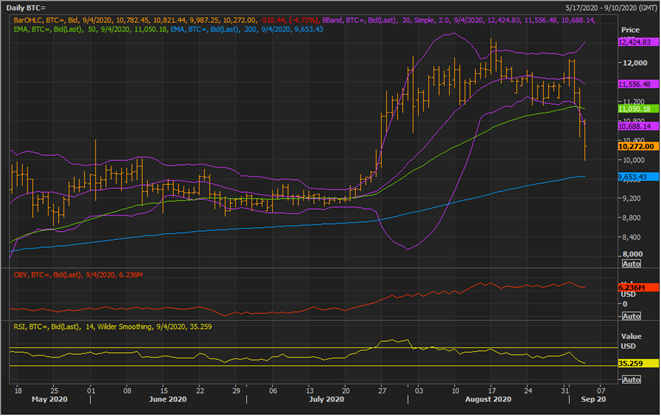Click the 10,000 price axis label
Screen dimensions: 661x416
click(635, 160)
